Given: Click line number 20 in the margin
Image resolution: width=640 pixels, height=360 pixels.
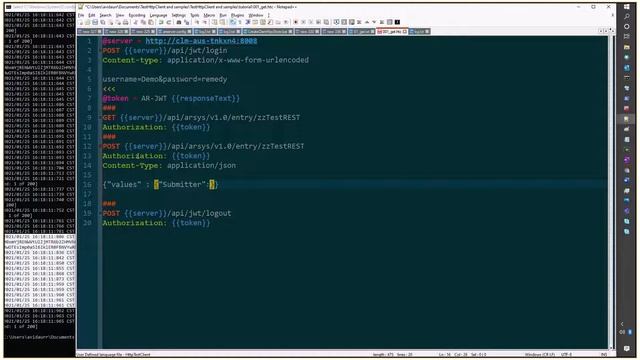Looking at the screenshot, I should [x=88, y=223].
